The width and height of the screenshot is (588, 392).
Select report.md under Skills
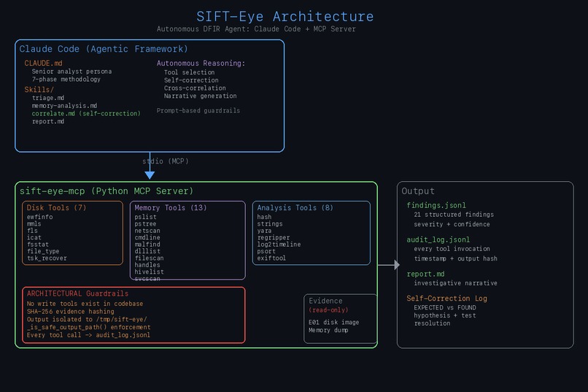pyautogui.click(x=48, y=121)
